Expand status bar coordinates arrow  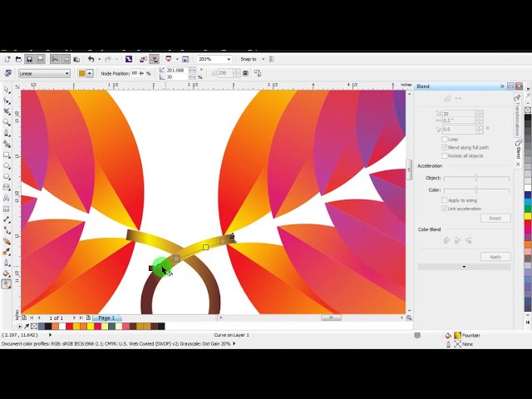point(50,335)
